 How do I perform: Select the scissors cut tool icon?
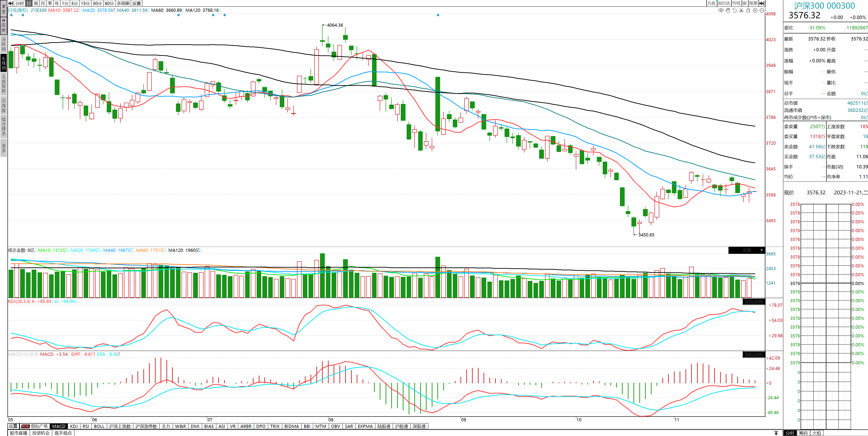click(x=741, y=10)
